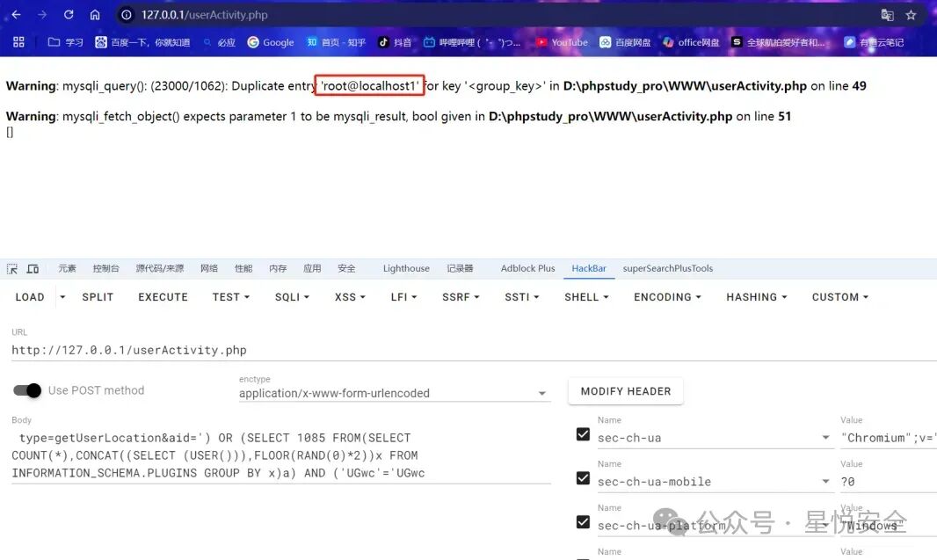The height and width of the screenshot is (560, 937).
Task: Expand the sec-ch-ua-mobile name dropdown
Action: (826, 481)
